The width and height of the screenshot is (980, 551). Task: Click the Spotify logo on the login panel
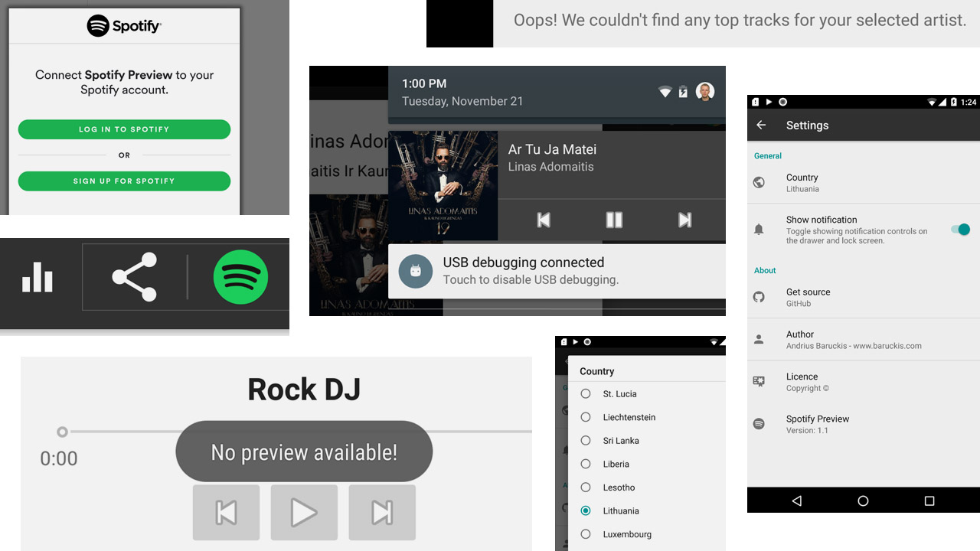[x=124, y=26]
